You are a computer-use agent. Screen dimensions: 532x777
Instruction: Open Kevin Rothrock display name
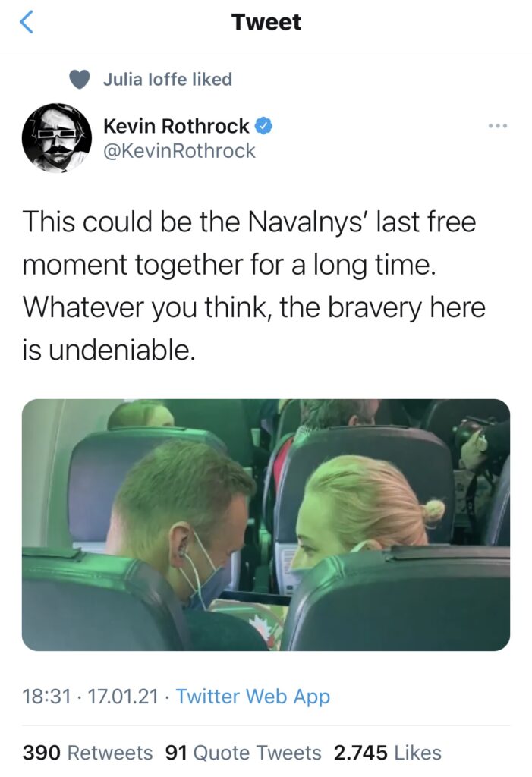[x=176, y=126]
